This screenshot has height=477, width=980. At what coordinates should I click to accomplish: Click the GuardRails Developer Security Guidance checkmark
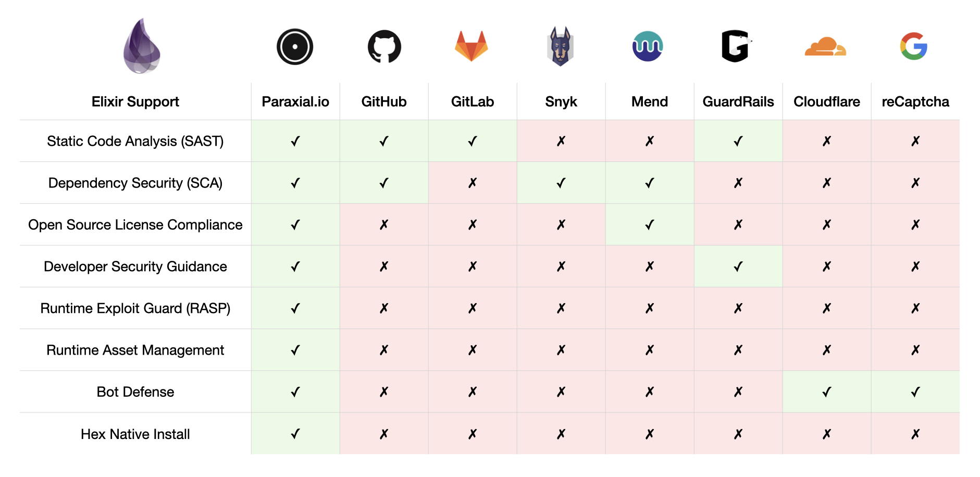(x=738, y=267)
